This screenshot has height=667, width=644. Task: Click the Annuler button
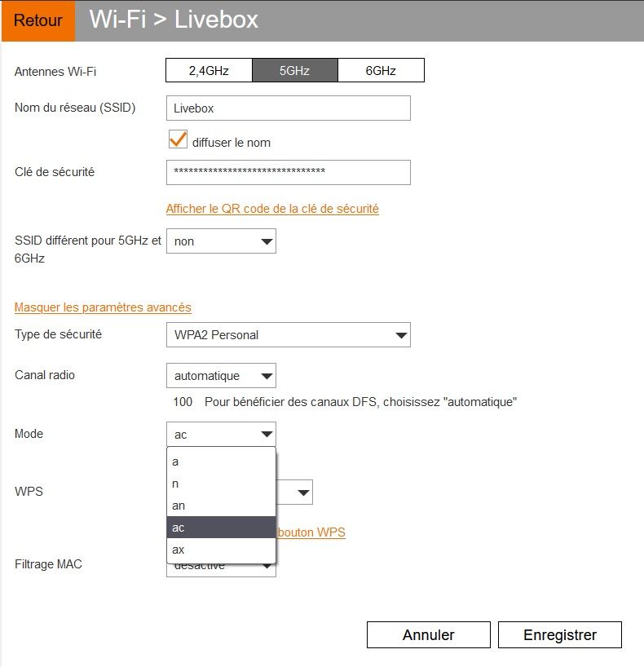pos(428,634)
